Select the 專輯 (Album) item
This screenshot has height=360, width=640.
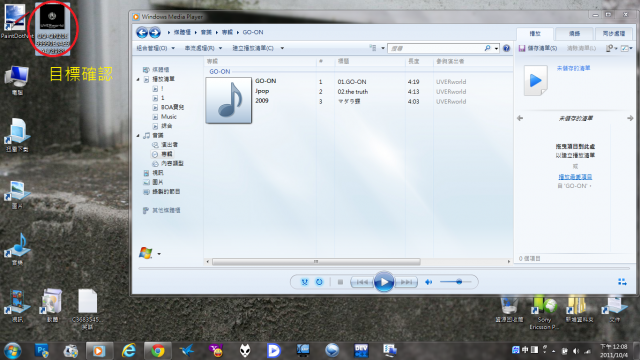(x=162, y=154)
